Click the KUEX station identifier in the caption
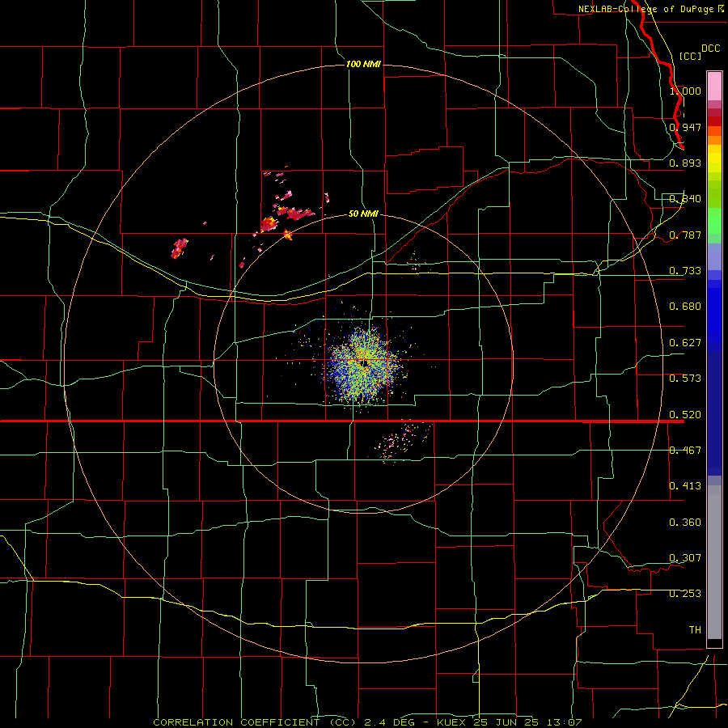The width and height of the screenshot is (728, 728). coord(452,722)
